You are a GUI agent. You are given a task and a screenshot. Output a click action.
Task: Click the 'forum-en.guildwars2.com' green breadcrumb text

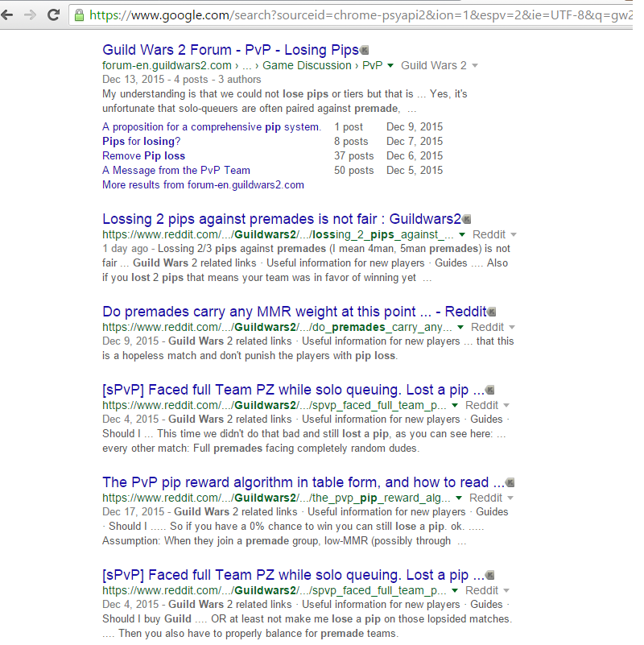pyautogui.click(x=167, y=65)
